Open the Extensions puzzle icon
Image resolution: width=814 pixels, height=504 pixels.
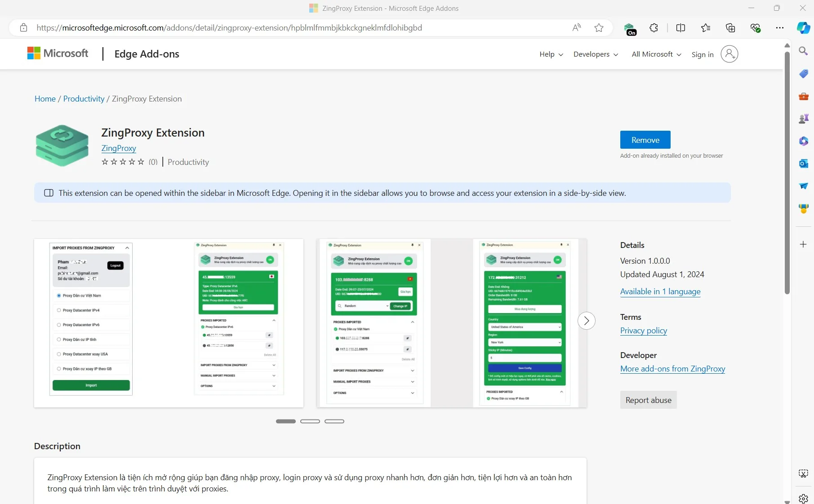(654, 28)
